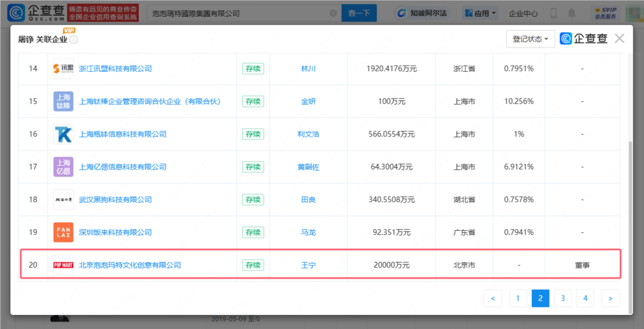This screenshot has width=644, height=329.
Task: Open notifications bell icon
Action: [x=572, y=13]
